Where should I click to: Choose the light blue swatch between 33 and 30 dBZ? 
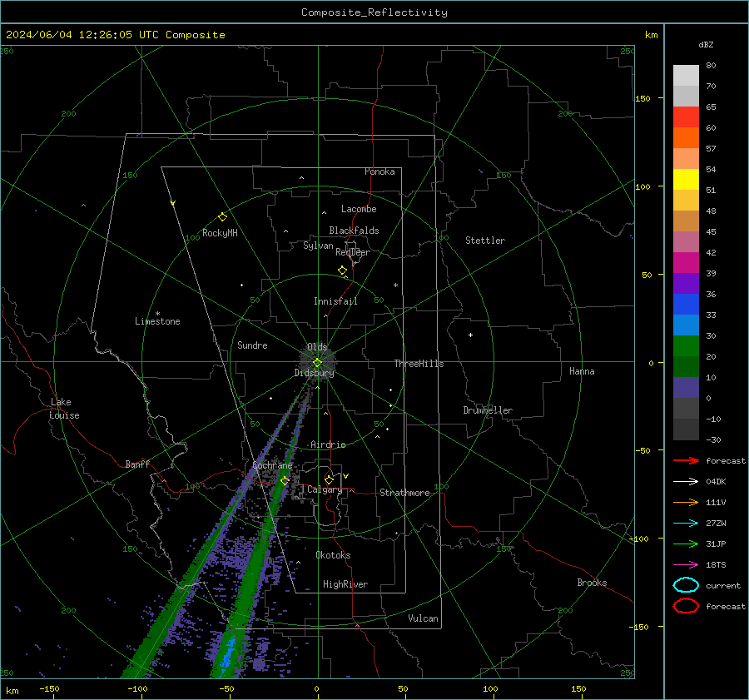tap(686, 325)
